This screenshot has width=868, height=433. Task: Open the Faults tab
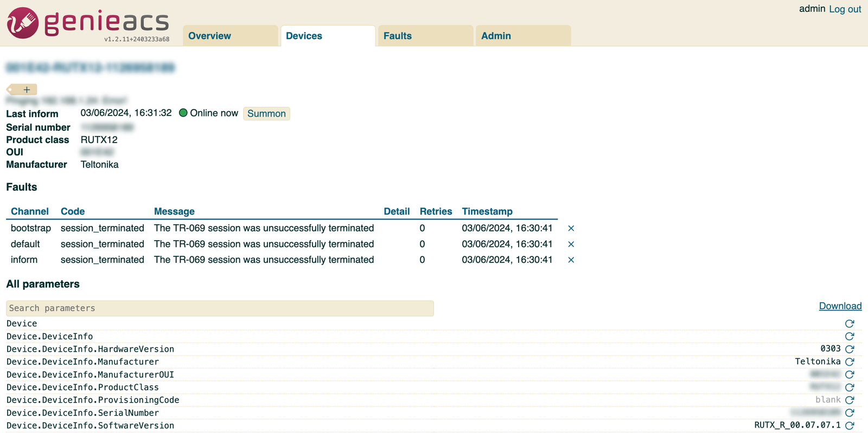pyautogui.click(x=426, y=36)
